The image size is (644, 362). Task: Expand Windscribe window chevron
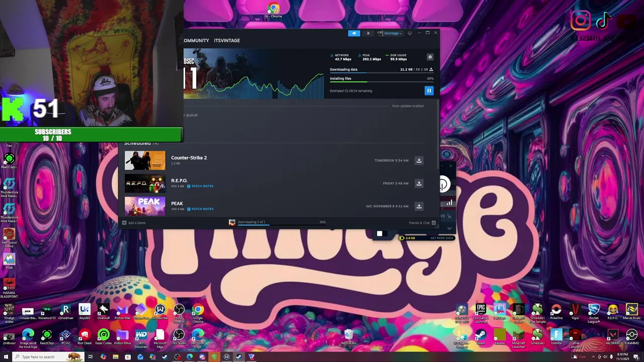(449, 228)
